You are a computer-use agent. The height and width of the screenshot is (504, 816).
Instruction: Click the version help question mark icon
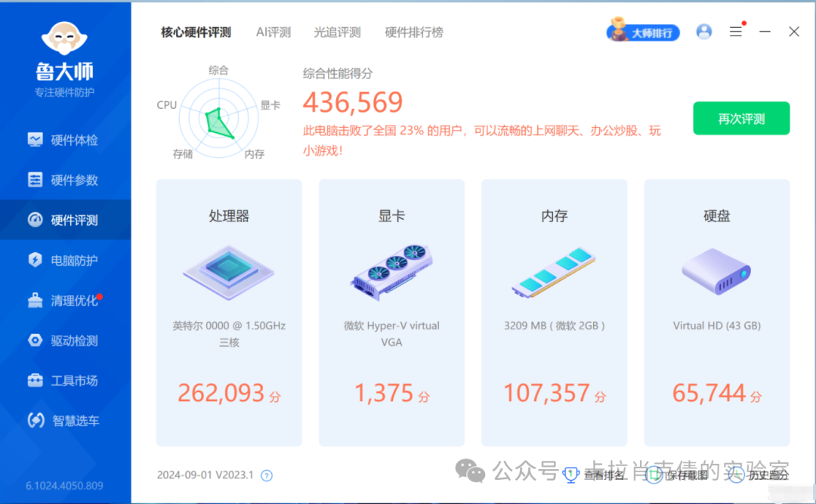tap(266, 475)
